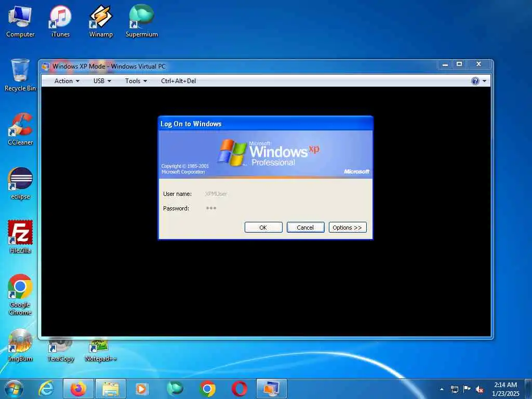Open the Tools menu in Virtual PC
Viewport: 532px width, 399px height.
tap(136, 81)
